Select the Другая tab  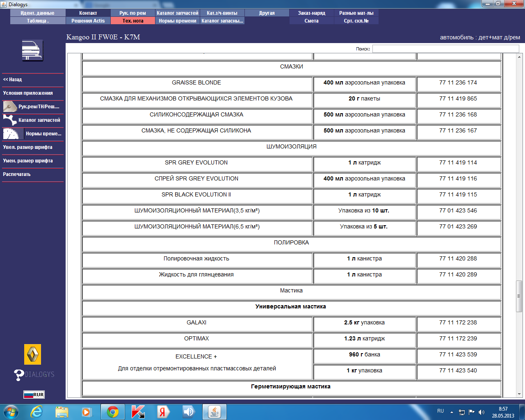[267, 13]
